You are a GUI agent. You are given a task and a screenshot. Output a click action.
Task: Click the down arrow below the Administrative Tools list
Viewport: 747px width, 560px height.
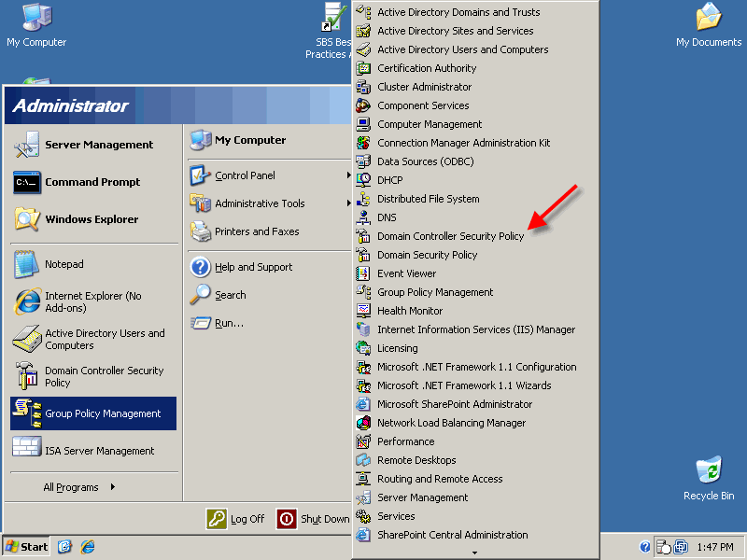[x=474, y=553]
